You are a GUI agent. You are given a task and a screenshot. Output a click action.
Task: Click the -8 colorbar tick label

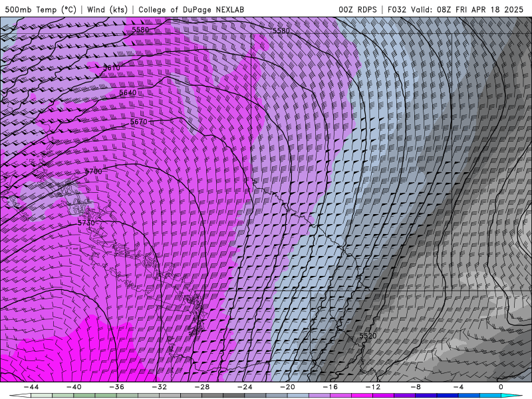(416, 387)
